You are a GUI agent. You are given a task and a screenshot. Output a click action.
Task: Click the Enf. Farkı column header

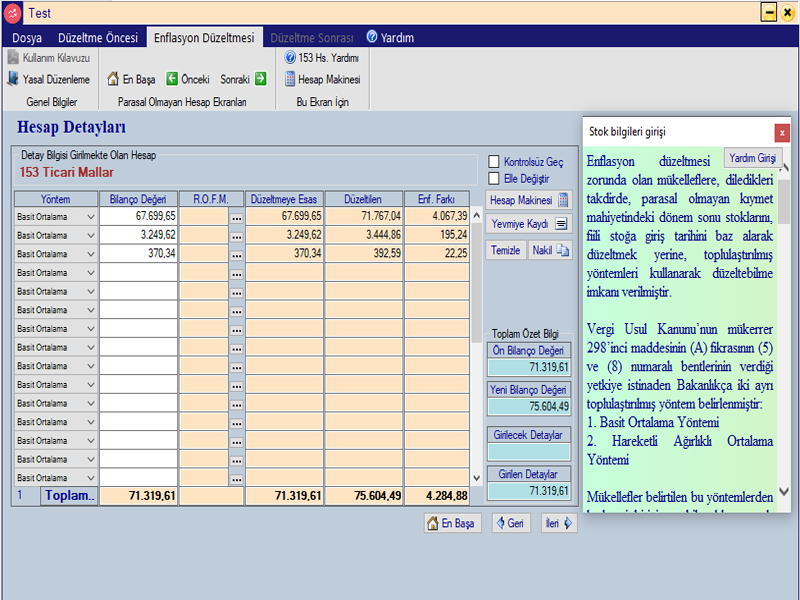[x=436, y=199]
